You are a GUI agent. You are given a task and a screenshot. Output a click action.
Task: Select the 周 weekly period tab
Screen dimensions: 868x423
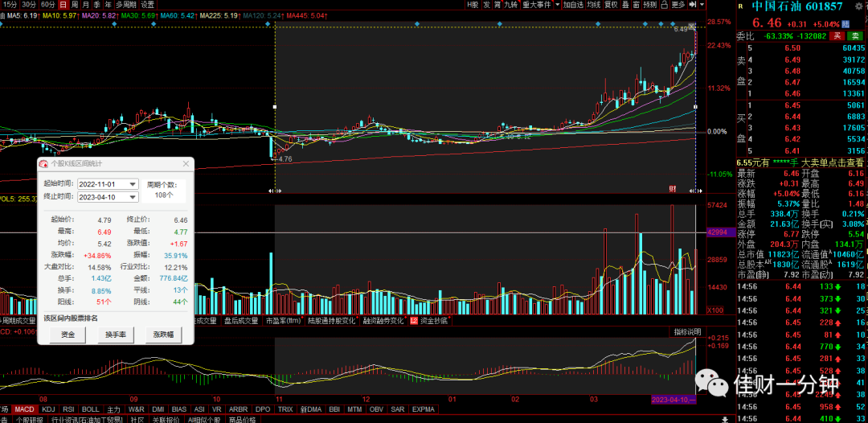click(74, 5)
